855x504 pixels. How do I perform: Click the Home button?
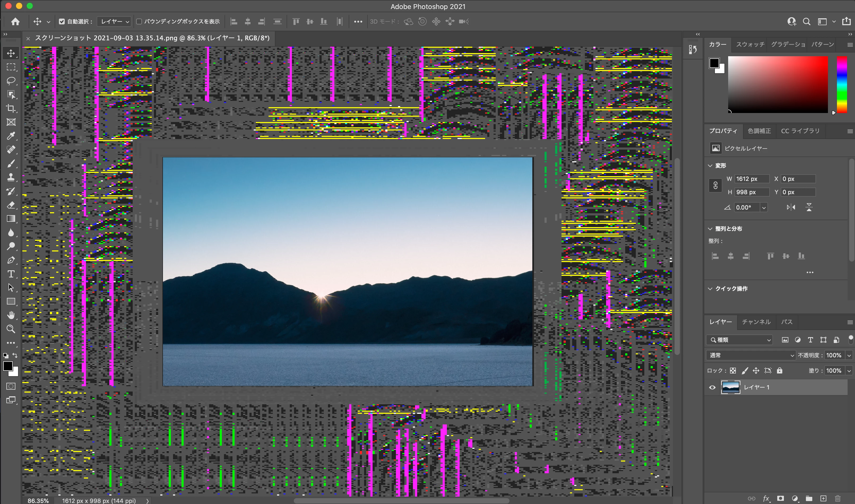(15, 21)
